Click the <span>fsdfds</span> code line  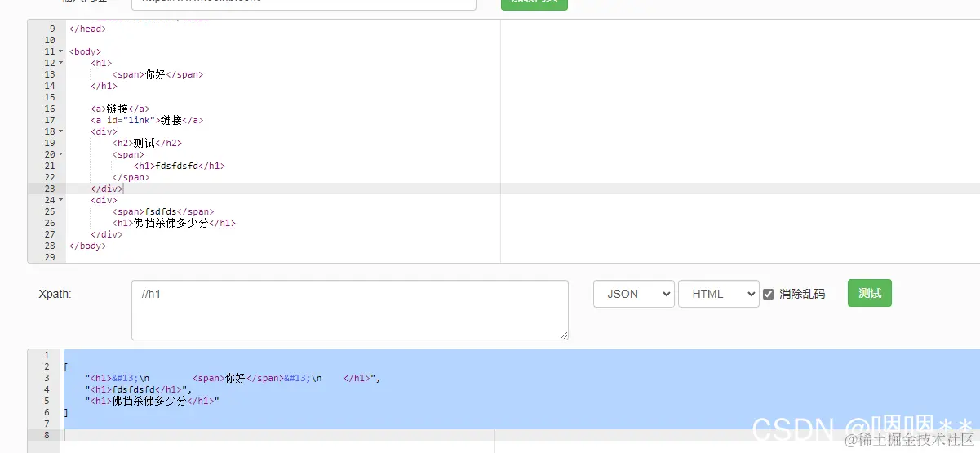pyautogui.click(x=163, y=211)
